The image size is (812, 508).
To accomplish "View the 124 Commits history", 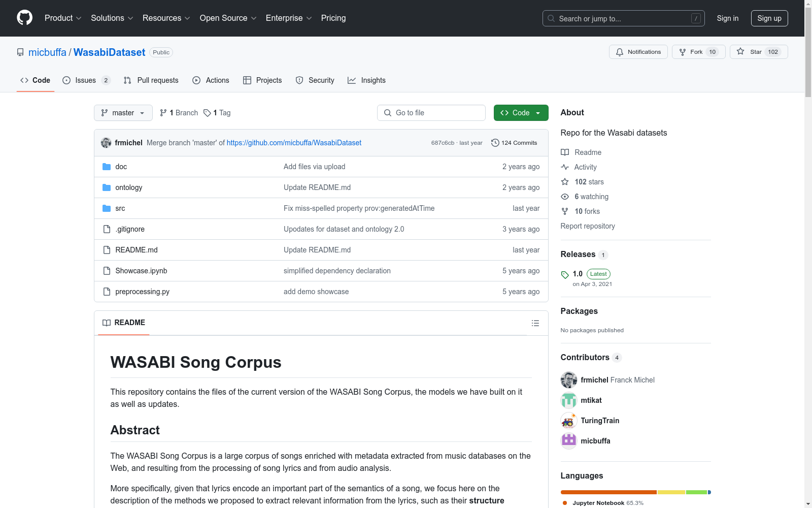I will (514, 143).
